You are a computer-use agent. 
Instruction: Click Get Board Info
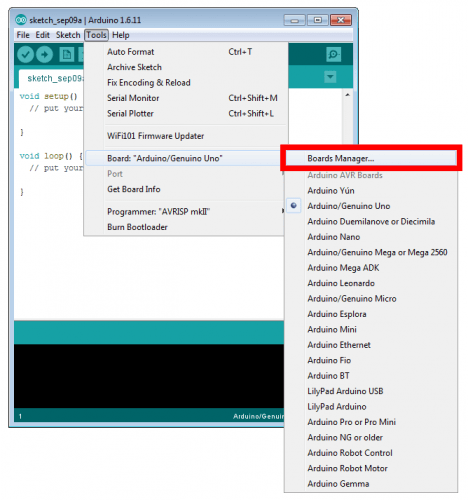(185, 189)
